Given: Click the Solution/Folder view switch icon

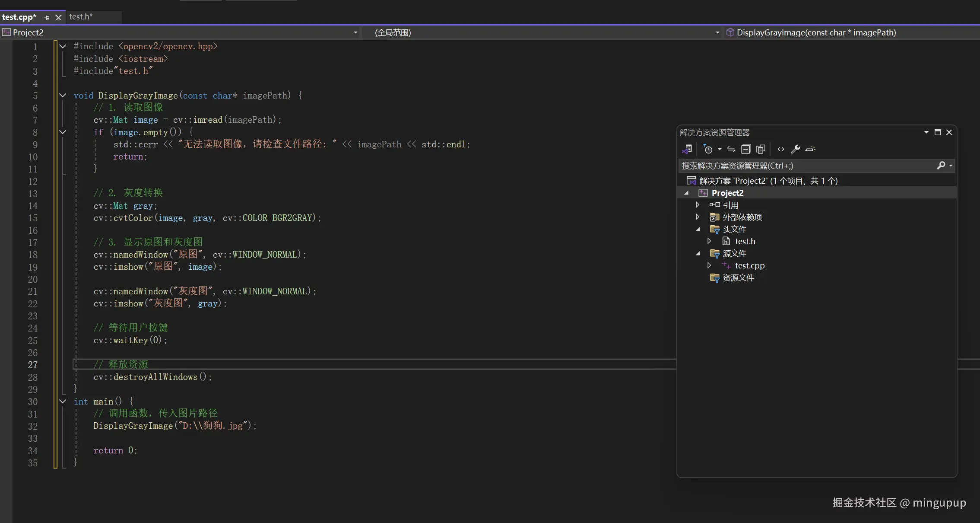Looking at the screenshot, I should pos(687,149).
